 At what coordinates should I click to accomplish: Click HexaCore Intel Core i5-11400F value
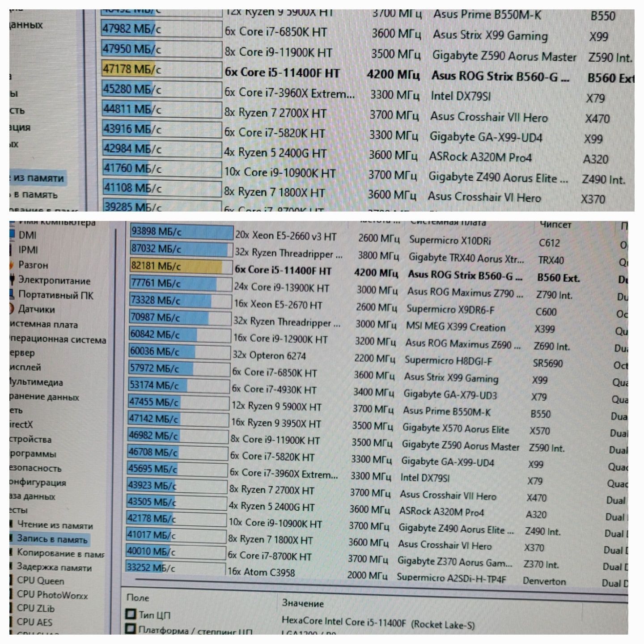coord(377,622)
